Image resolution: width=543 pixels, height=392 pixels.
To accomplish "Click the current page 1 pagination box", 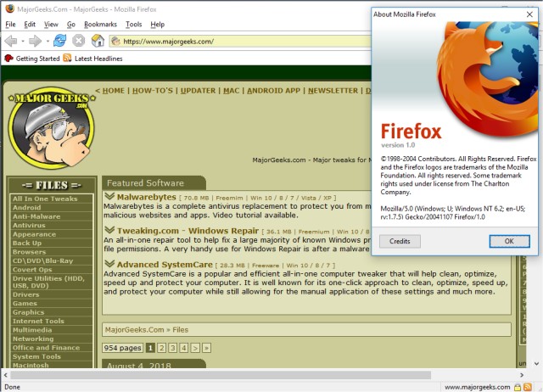I will coord(150,348).
